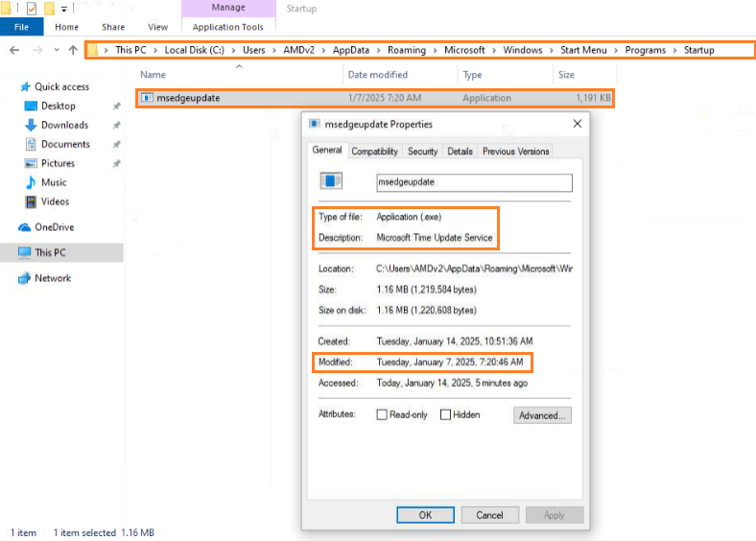Click the '1,191 KB' size cell
756x541 pixels.
(x=593, y=98)
